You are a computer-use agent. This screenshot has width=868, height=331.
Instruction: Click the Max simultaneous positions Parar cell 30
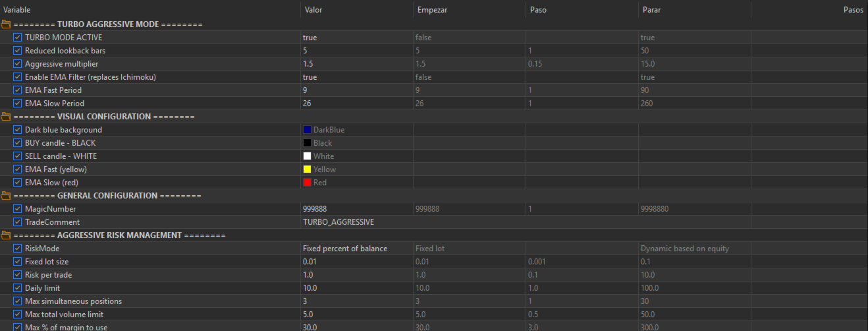tap(694, 301)
